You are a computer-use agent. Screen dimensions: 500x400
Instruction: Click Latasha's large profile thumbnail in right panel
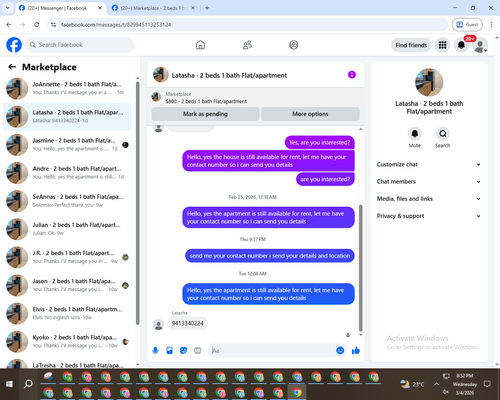point(429,82)
